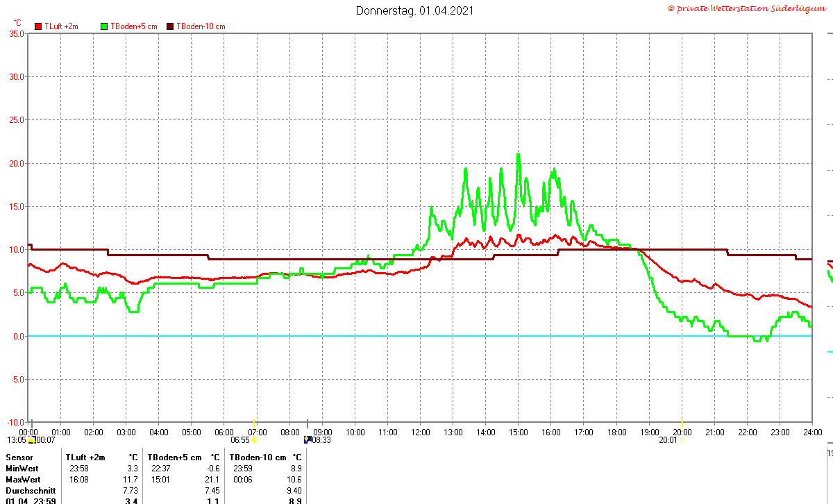Click the sunset sun icon at 20:01
833x504 pixels.
click(682, 440)
